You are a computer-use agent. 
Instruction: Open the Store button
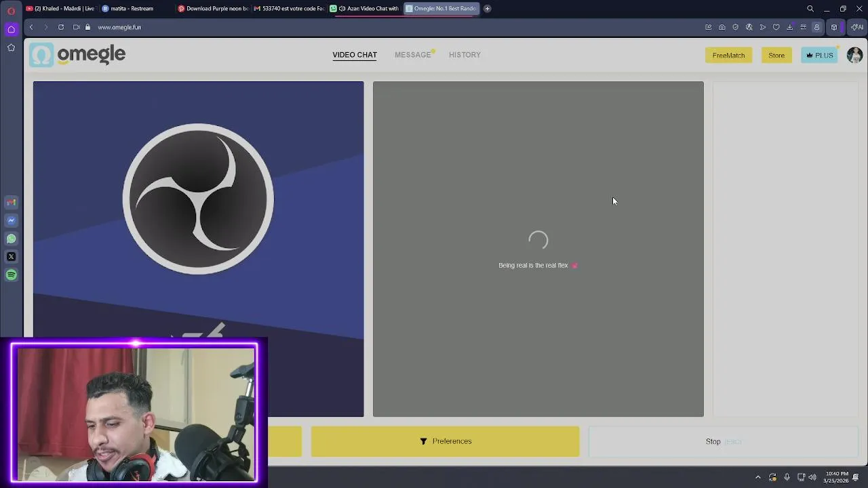point(776,55)
